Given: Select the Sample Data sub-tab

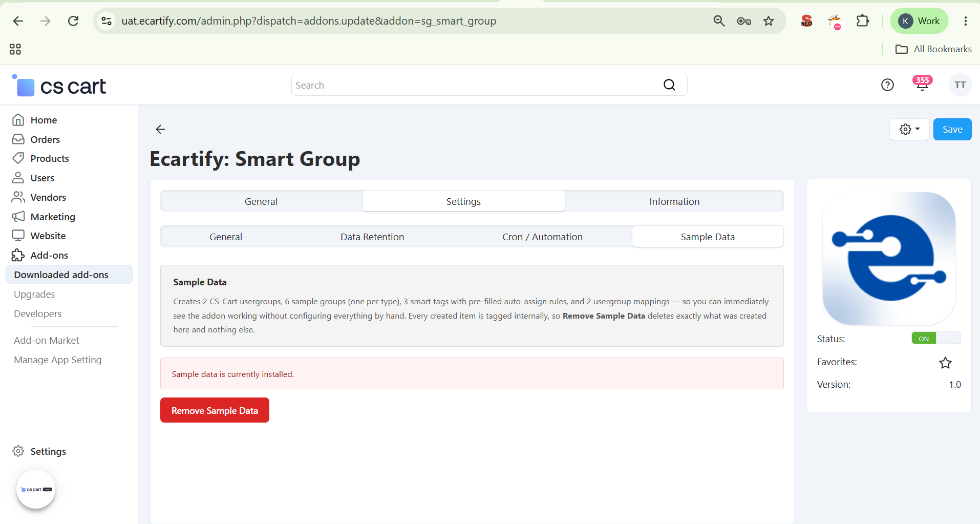Looking at the screenshot, I should coord(708,237).
